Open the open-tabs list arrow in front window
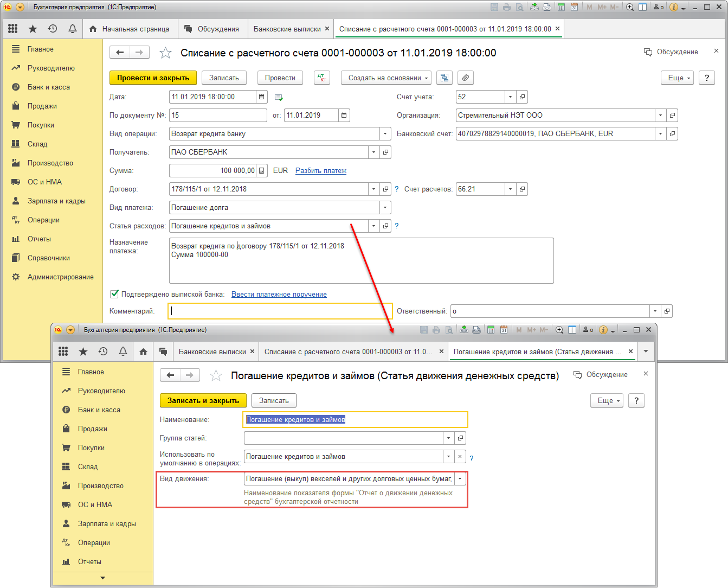The height and width of the screenshot is (588, 728). tap(646, 351)
